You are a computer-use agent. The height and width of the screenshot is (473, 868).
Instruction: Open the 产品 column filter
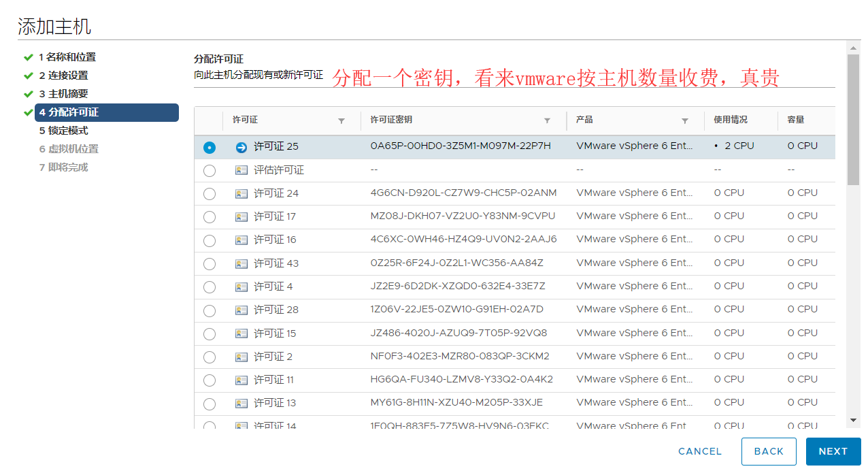pos(685,120)
